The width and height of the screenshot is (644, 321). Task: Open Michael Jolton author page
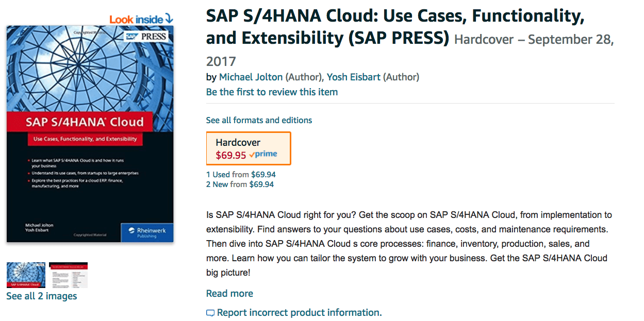click(x=251, y=77)
